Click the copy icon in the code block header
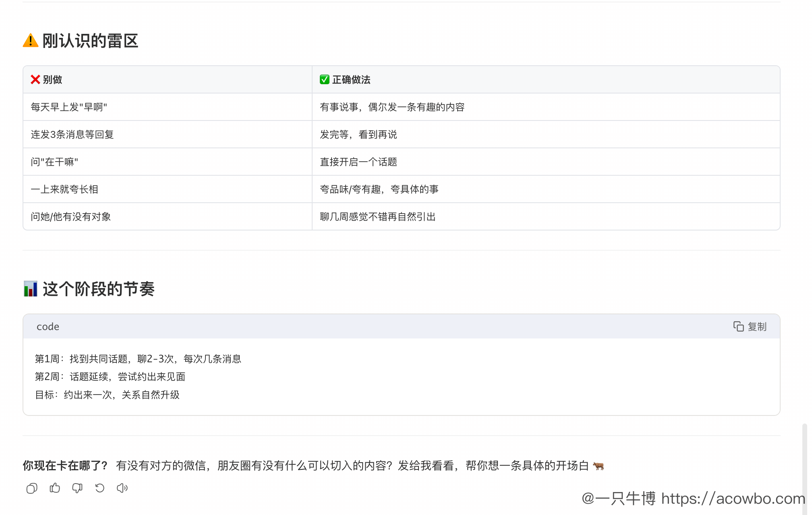The width and height of the screenshot is (812, 515). click(738, 326)
